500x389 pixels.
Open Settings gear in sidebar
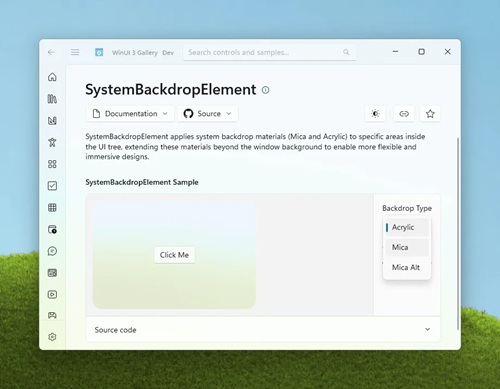pyautogui.click(x=52, y=337)
